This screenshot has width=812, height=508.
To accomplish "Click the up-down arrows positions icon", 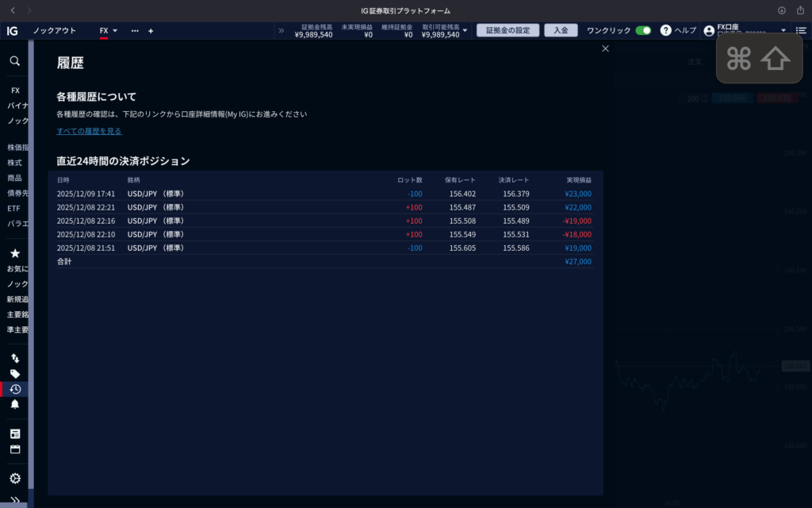I will [14, 359].
